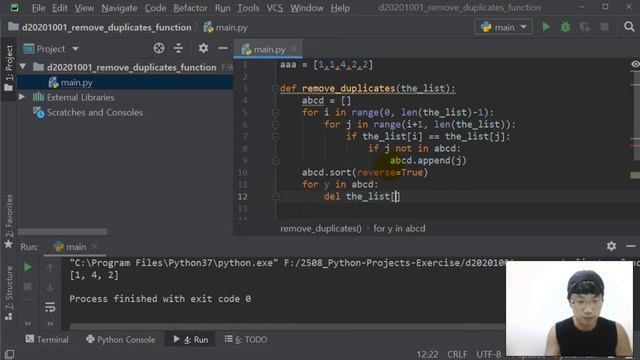
Task: Open Search Everywhere magnifier icon
Action: (629, 27)
